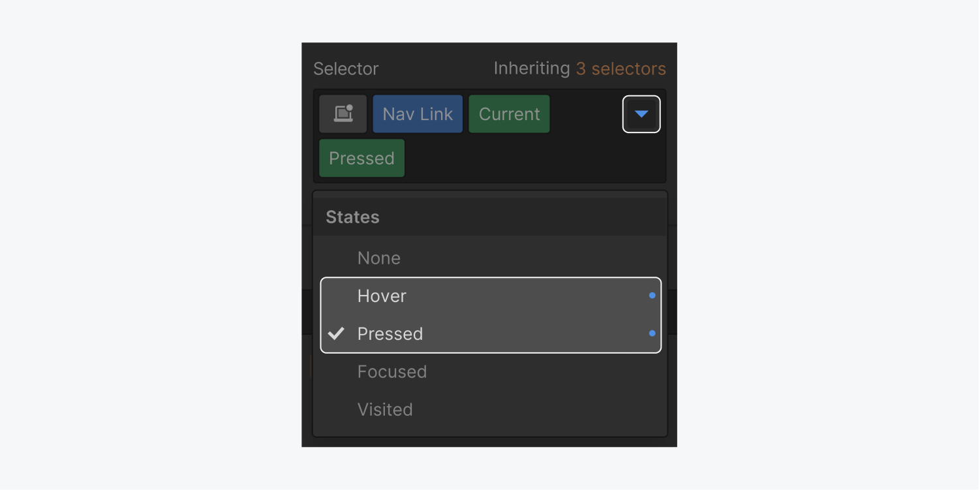Click the blue triangle states indicator icon

[641, 114]
